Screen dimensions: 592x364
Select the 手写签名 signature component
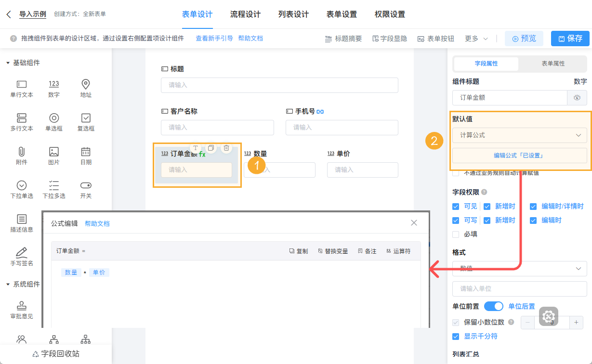(x=21, y=256)
